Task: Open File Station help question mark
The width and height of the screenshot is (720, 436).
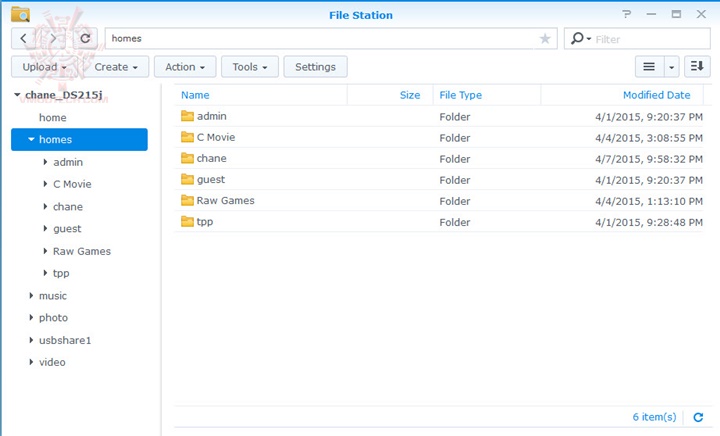Action: [626, 14]
